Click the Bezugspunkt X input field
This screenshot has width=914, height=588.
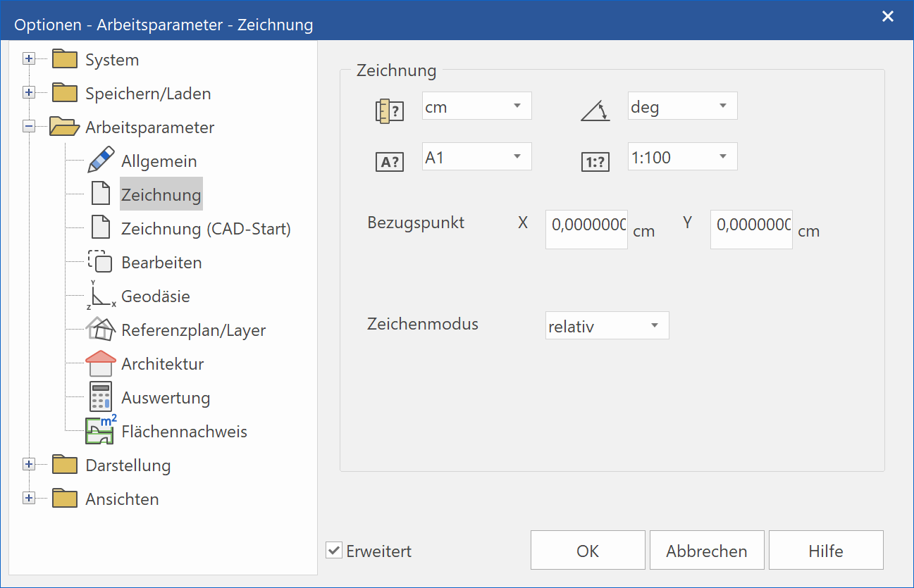click(x=586, y=229)
